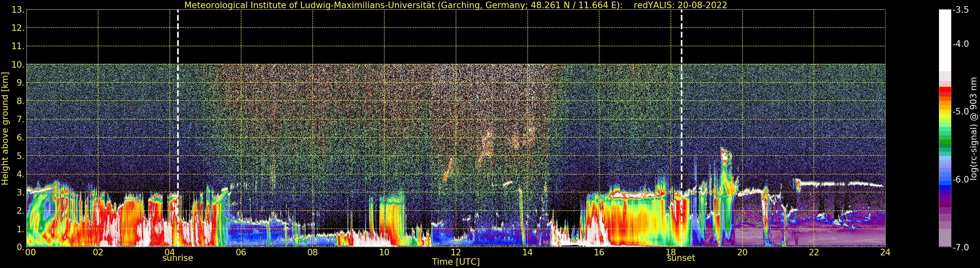Click the '1.' height tick label

click(21, 229)
